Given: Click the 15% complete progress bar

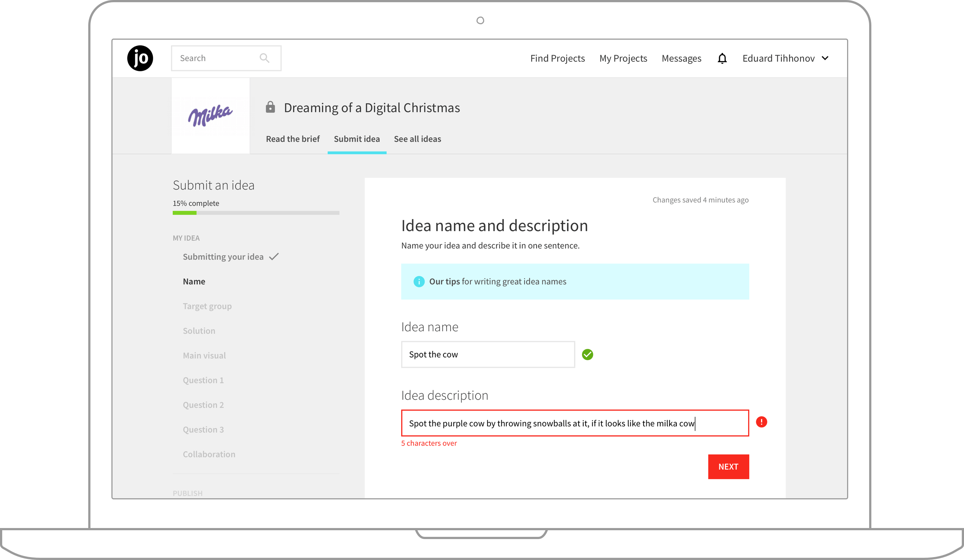Looking at the screenshot, I should point(256,213).
